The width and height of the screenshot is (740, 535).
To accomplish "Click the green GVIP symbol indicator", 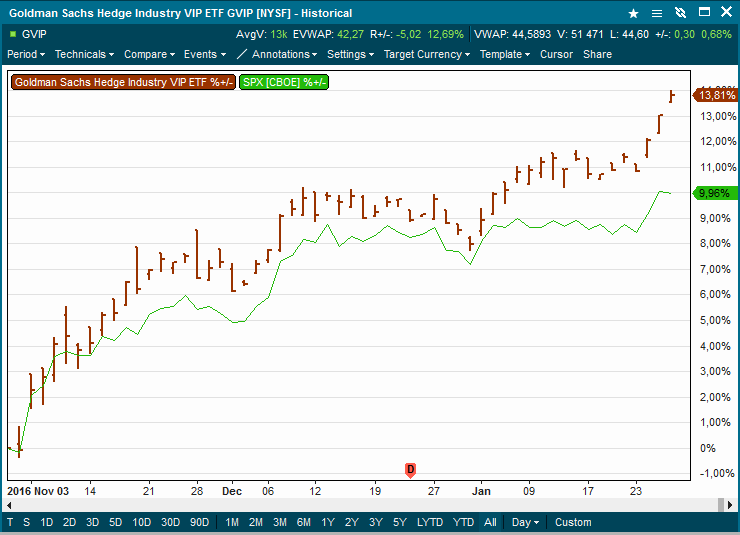I will tap(13, 34).
